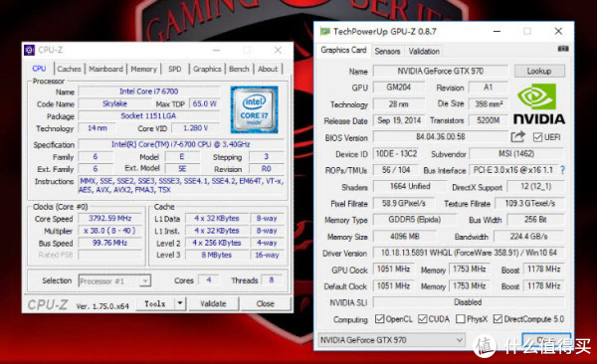Click the GPU name field
The width and height of the screenshot is (597, 364).
440,72
